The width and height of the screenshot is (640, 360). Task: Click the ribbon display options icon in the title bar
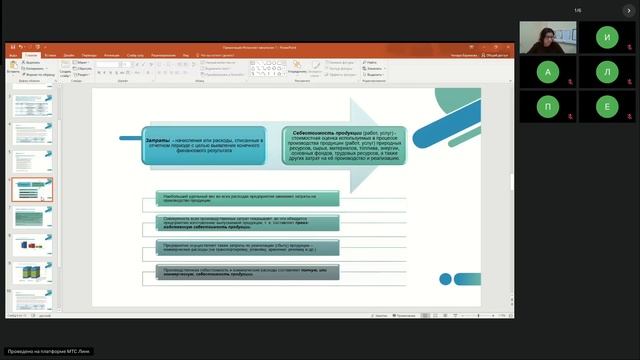click(471, 47)
